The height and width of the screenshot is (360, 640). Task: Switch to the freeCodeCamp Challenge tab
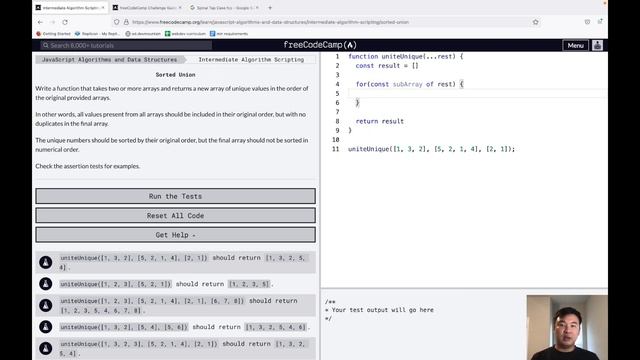(x=148, y=8)
